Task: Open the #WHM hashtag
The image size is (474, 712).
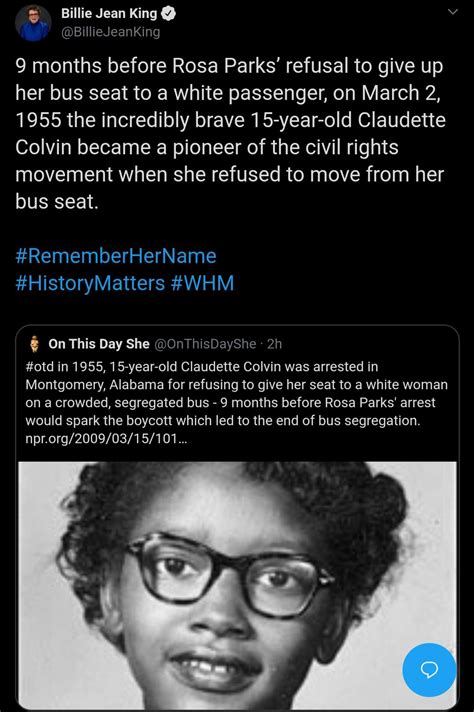Action: tap(202, 283)
